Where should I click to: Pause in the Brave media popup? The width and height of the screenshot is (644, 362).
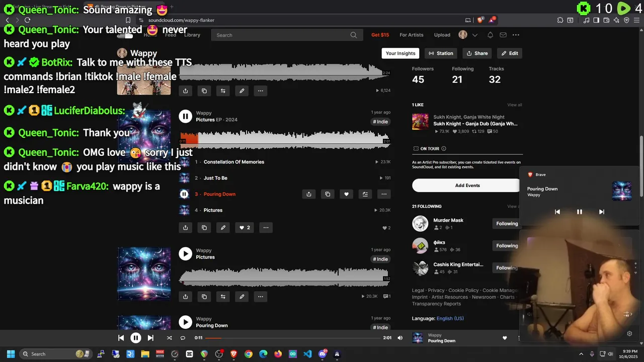point(579,212)
